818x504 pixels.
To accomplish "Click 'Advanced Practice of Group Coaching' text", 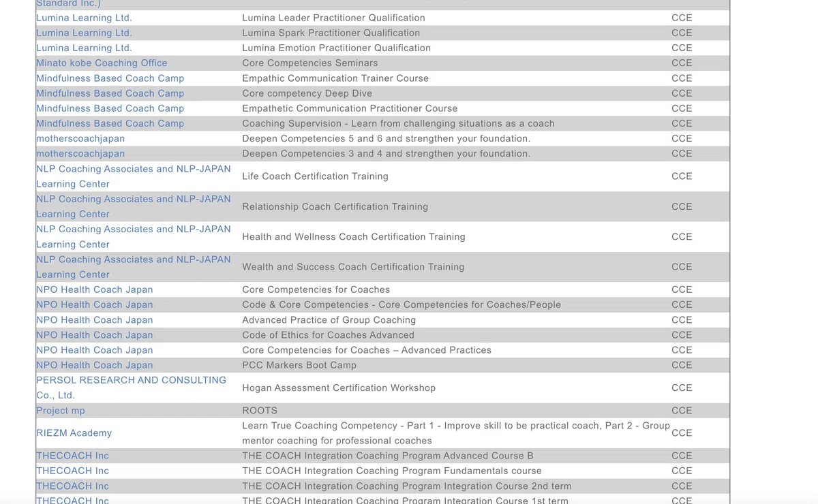I will point(329,319).
